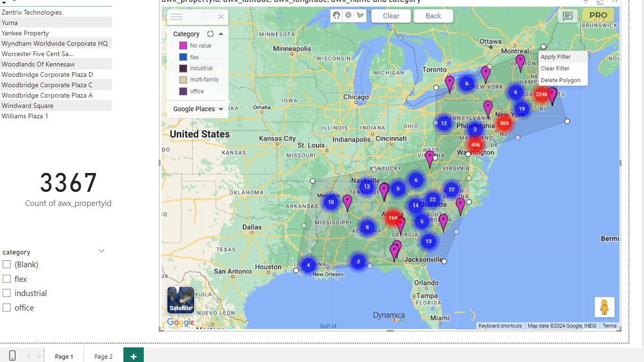
Task: Select the Williams Plaza 1 row
Action: (x=56, y=116)
